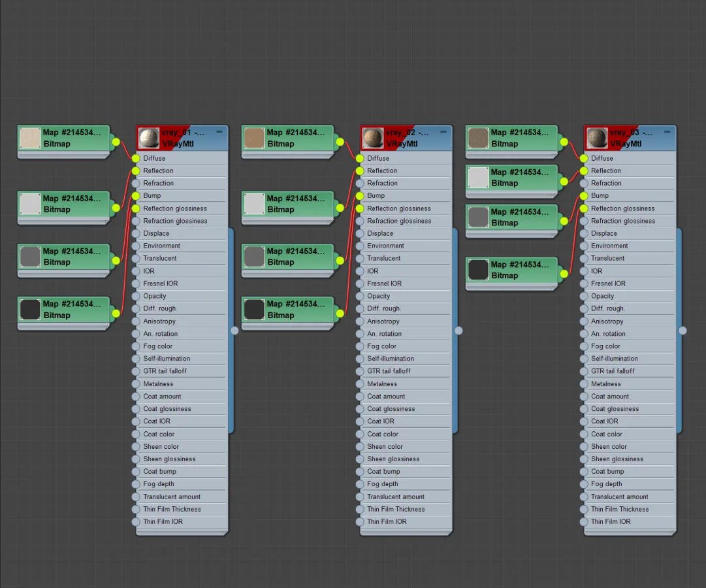Select the brown stone Bitmap thumbnail feeding vray_03 Diffuse
The width and height of the screenshot is (706, 588).
tap(478, 138)
